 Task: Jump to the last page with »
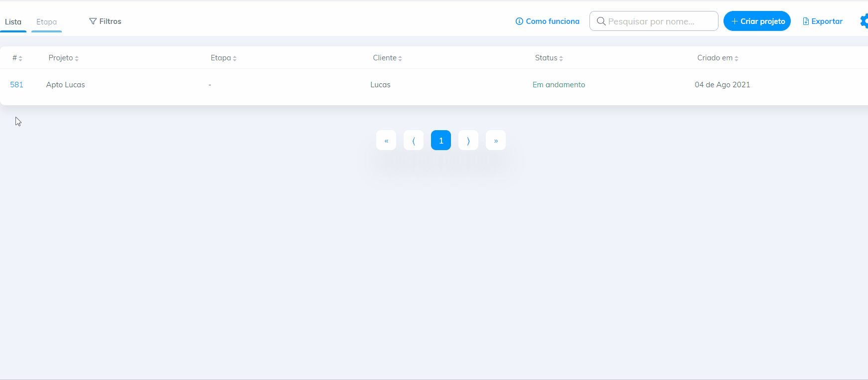[496, 140]
